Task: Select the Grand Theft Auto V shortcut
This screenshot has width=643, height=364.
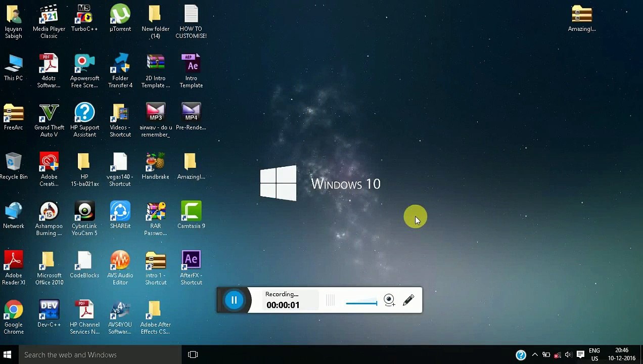Action: click(x=49, y=120)
